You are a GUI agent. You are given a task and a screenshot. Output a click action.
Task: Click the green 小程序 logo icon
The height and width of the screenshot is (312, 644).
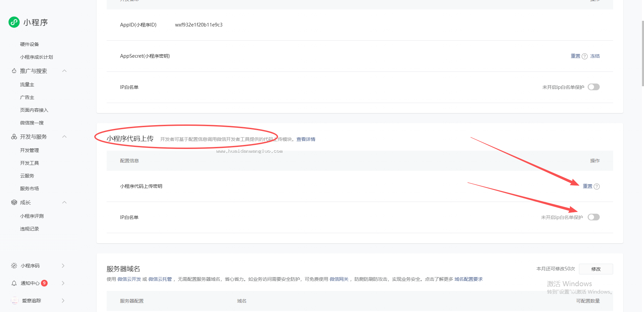14,22
